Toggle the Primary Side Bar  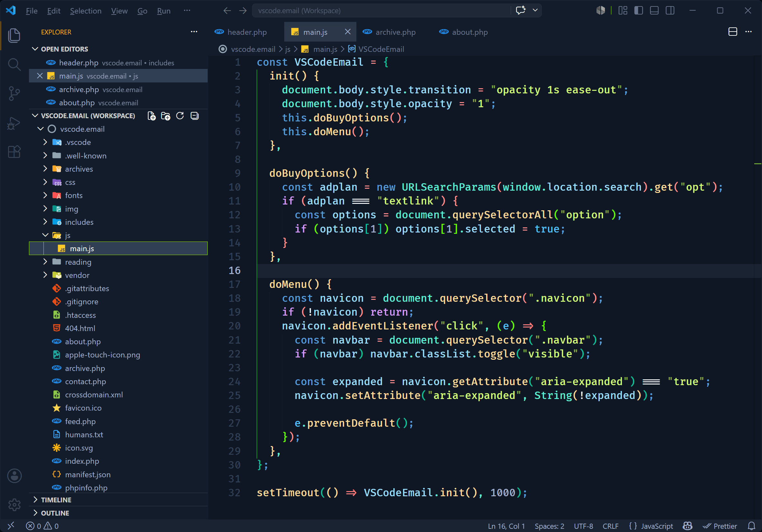pos(638,11)
